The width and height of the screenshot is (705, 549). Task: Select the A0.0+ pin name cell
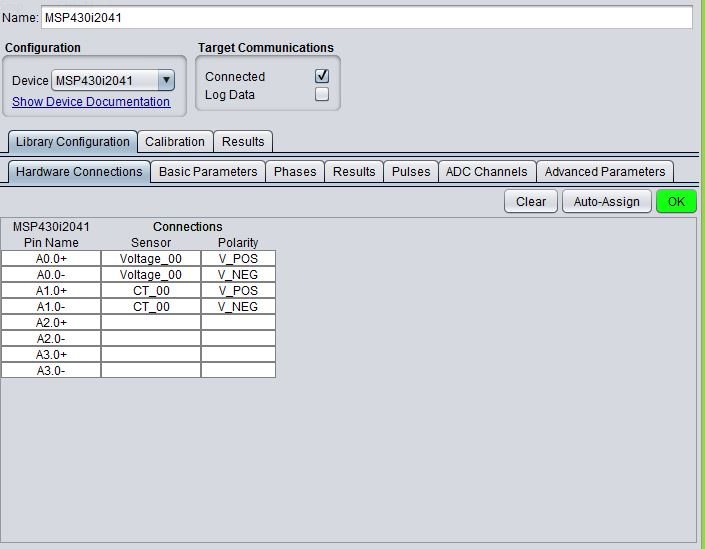pyautogui.click(x=51, y=259)
